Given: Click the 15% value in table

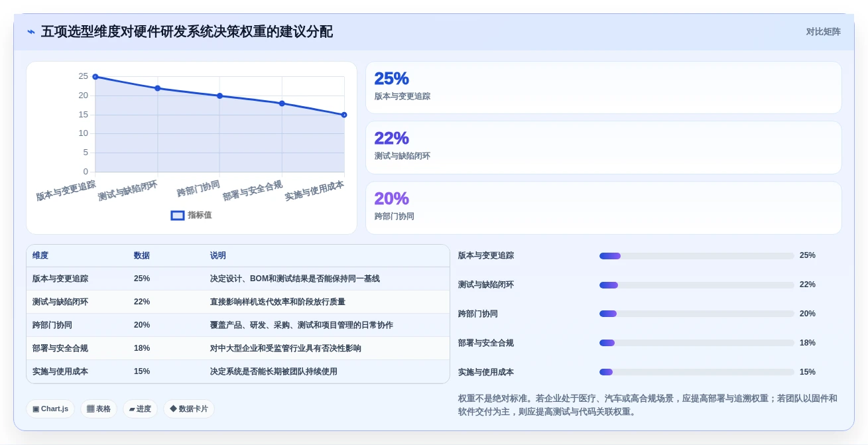Looking at the screenshot, I should pos(142,371).
